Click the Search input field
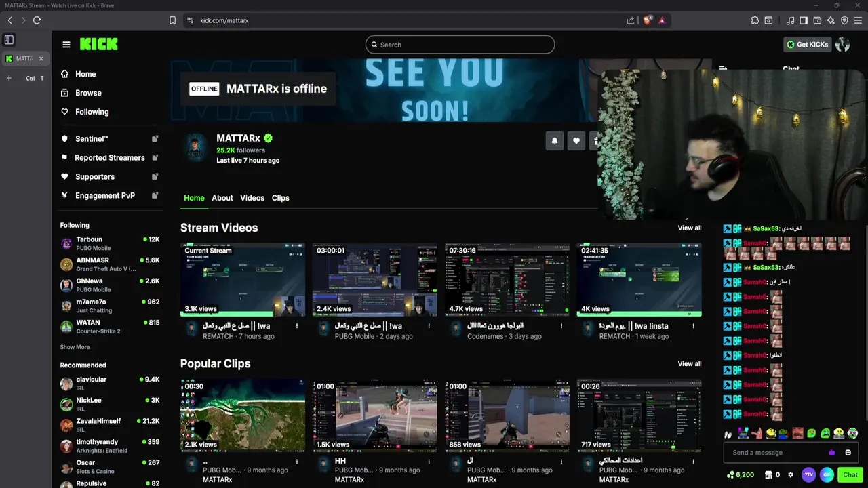The width and height of the screenshot is (868, 488). coord(460,45)
